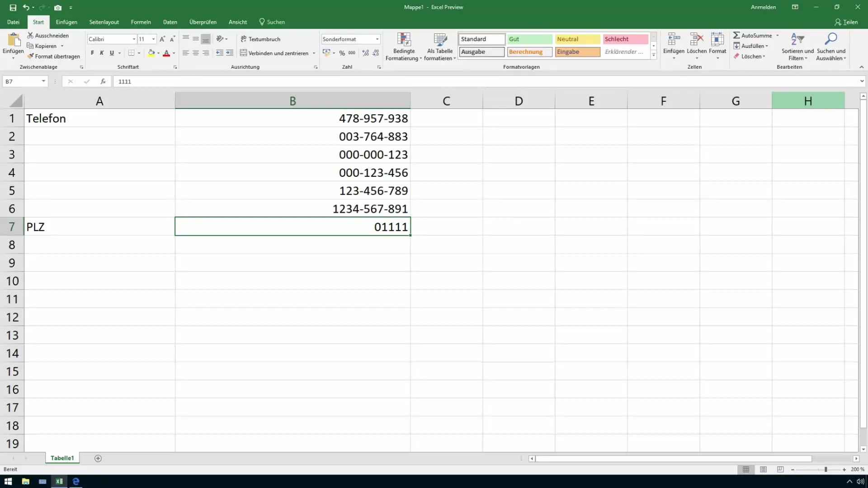Screen dimensions: 868x488
Task: Remove a decimal place
Action: 376,53
